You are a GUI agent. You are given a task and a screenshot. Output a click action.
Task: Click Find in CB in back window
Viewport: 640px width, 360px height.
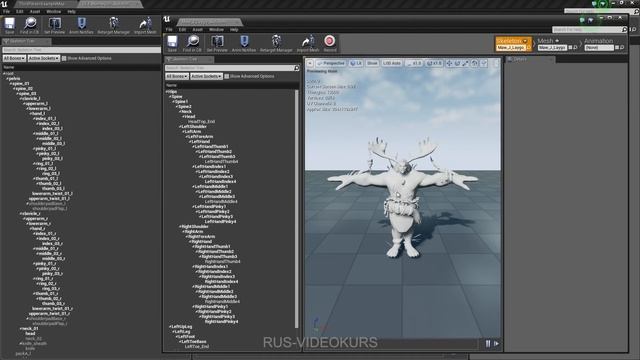point(29,25)
